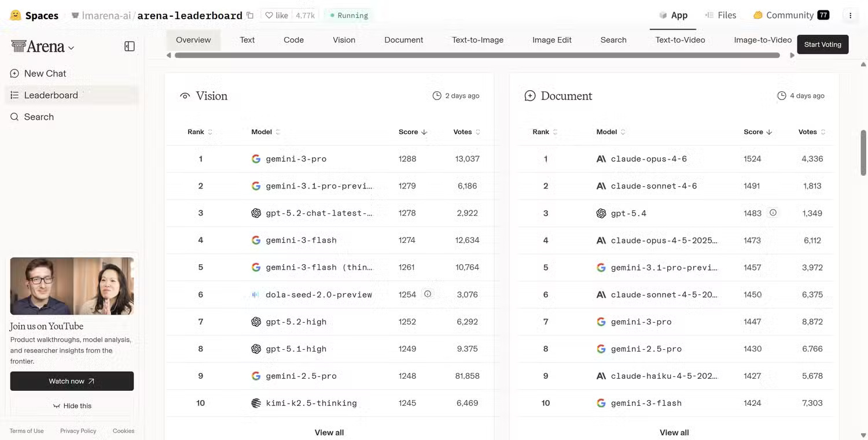Switch to the Text-to-Image tab
The width and height of the screenshot is (868, 440).
tap(477, 40)
